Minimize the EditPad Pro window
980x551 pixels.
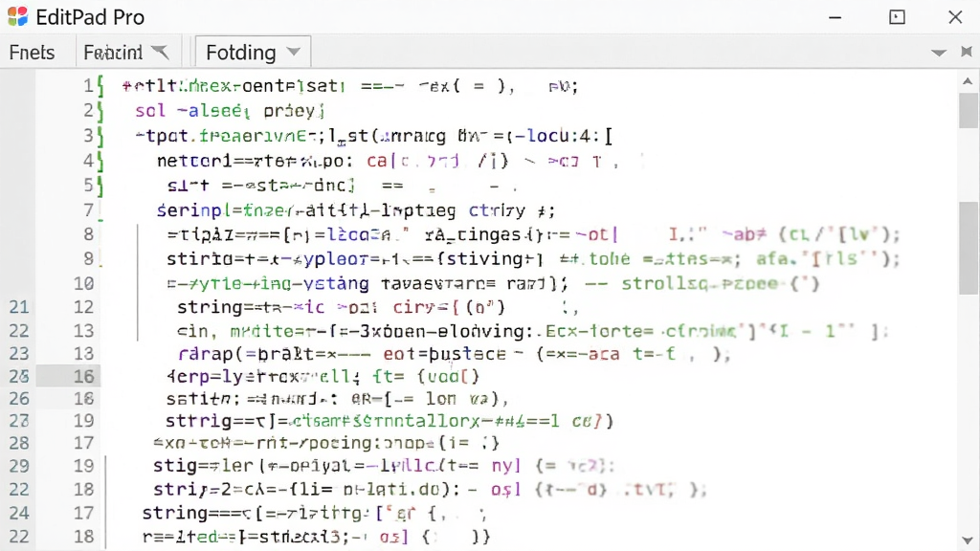pos(835,17)
